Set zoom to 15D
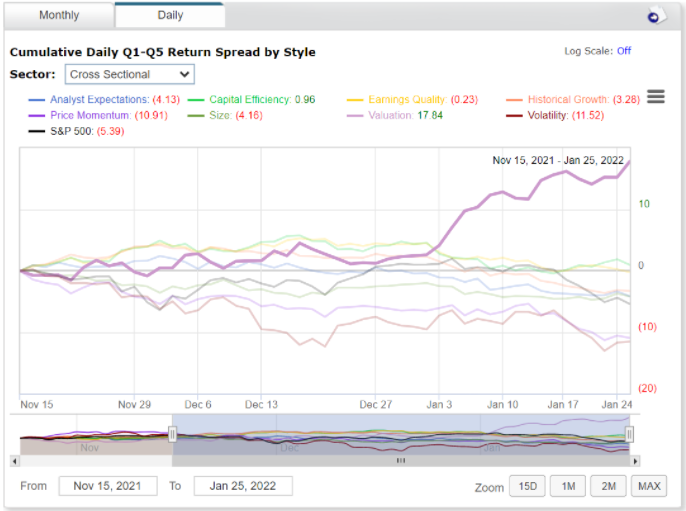 click(525, 486)
